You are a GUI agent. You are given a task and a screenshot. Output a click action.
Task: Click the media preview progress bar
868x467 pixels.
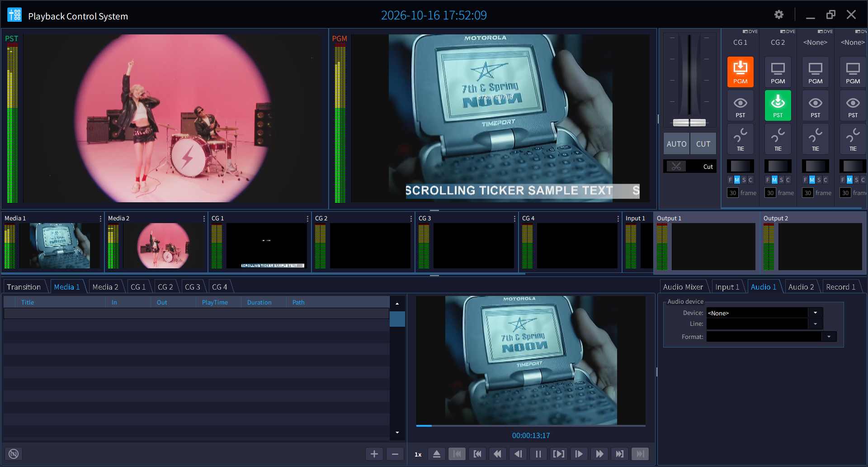click(531, 426)
